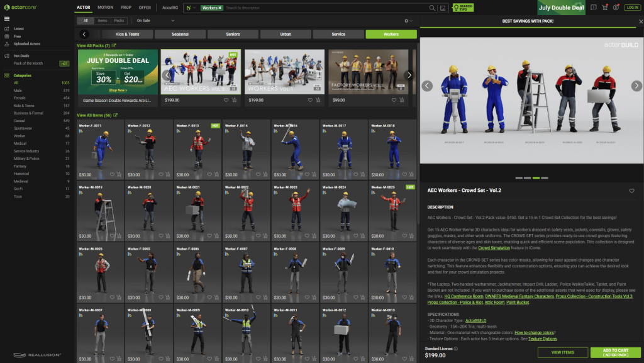Go to the next pack in the carousel

click(x=409, y=75)
